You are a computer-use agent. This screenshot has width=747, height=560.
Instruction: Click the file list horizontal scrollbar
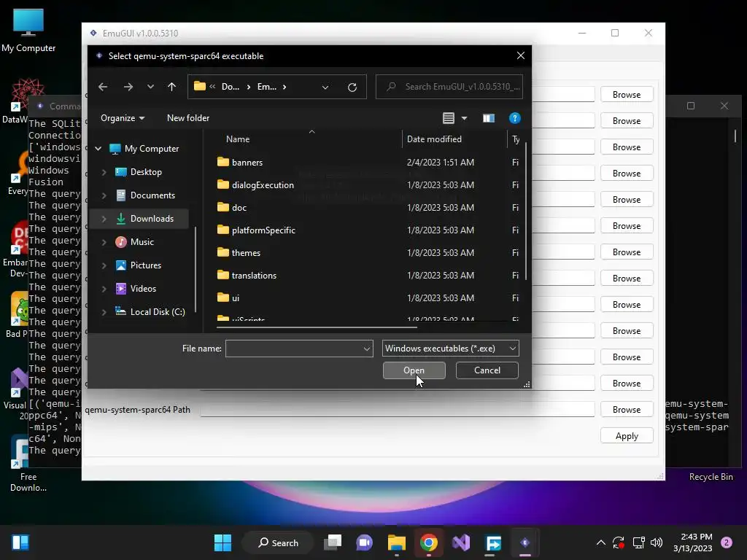317,327
